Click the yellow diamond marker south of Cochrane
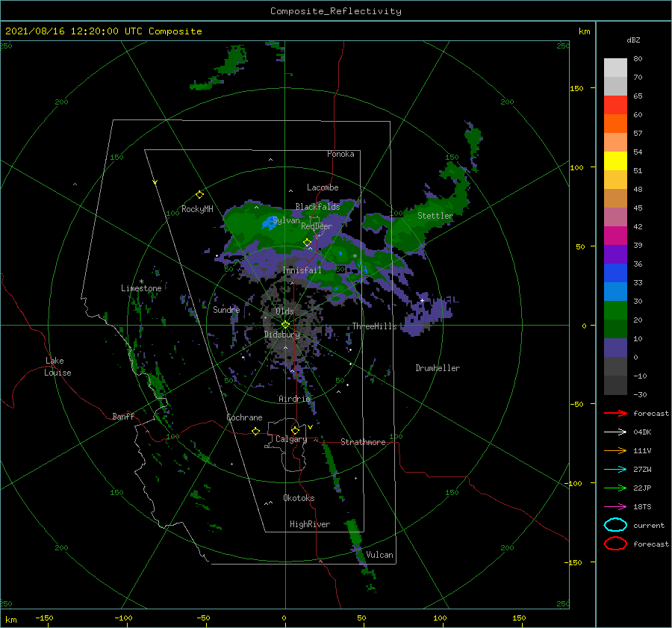672x628 pixels. pos(255,431)
